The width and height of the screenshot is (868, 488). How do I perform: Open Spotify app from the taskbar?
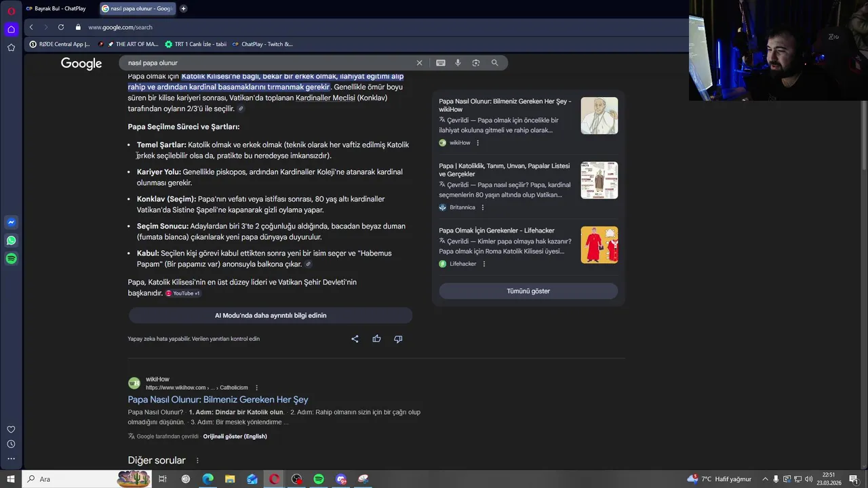[319, 479]
